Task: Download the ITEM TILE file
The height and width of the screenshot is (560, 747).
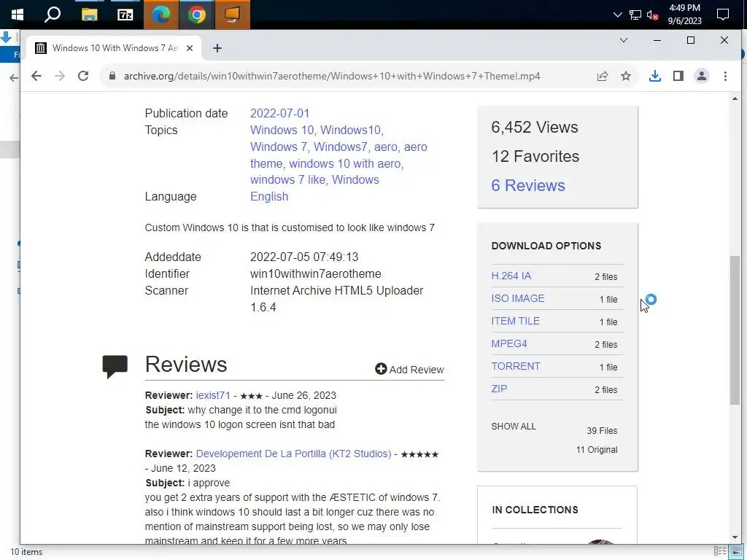Action: tap(516, 321)
